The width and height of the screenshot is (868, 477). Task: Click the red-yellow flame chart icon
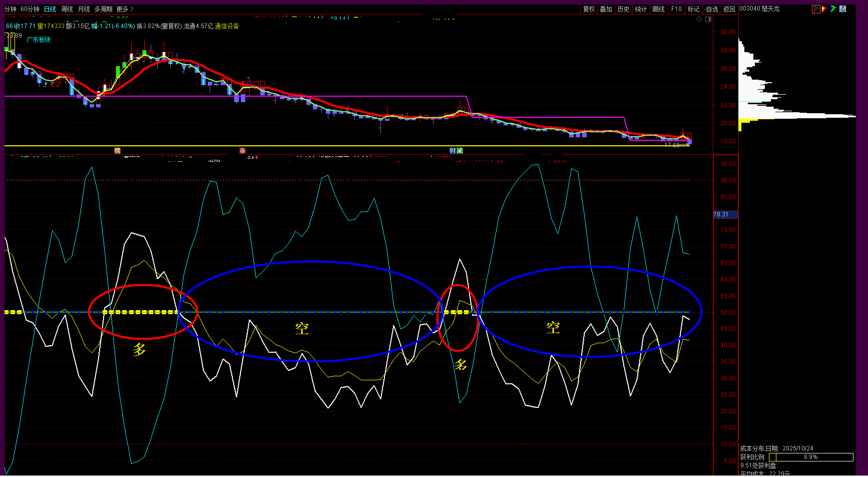point(824,9)
